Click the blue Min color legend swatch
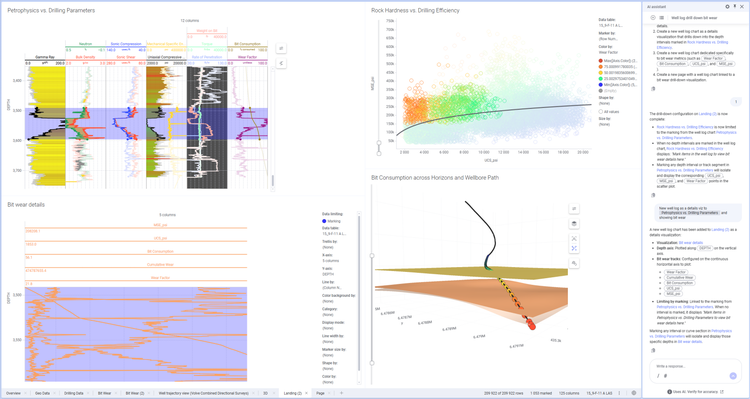This screenshot has width=750, height=399. tap(601, 85)
